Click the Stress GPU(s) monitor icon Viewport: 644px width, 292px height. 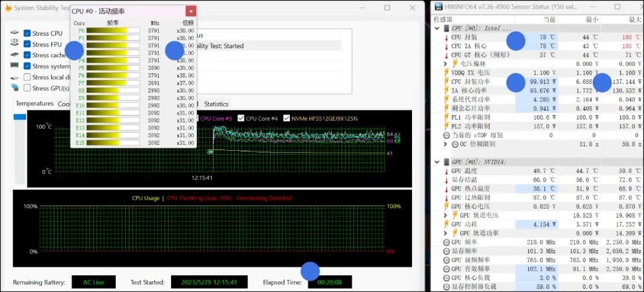14,88
